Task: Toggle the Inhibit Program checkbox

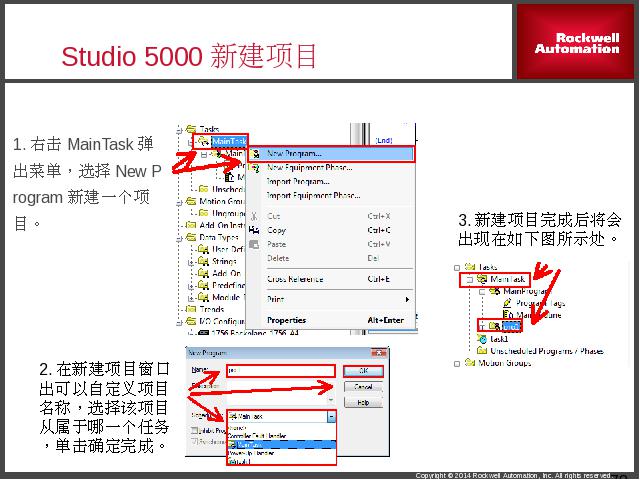Action: (195, 430)
